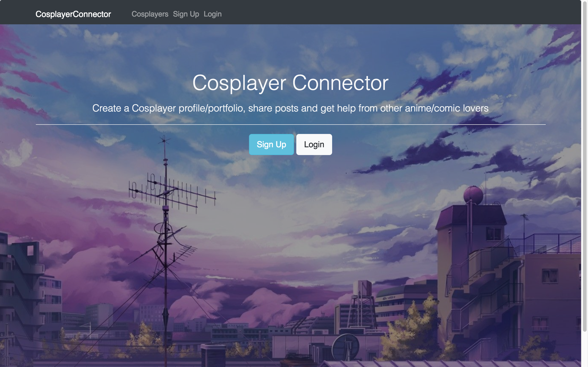Screen dimensions: 588x367
Task: Click the word Cosplayer in the main heading
Action: click(239, 83)
